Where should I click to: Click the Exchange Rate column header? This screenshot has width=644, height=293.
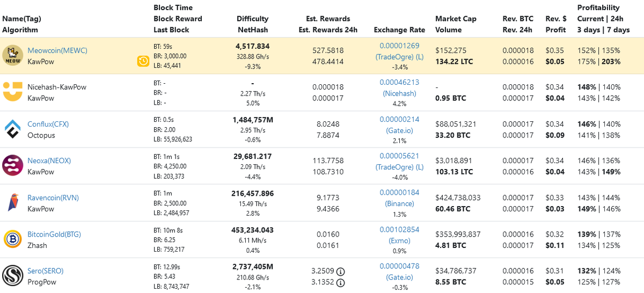pos(399,30)
